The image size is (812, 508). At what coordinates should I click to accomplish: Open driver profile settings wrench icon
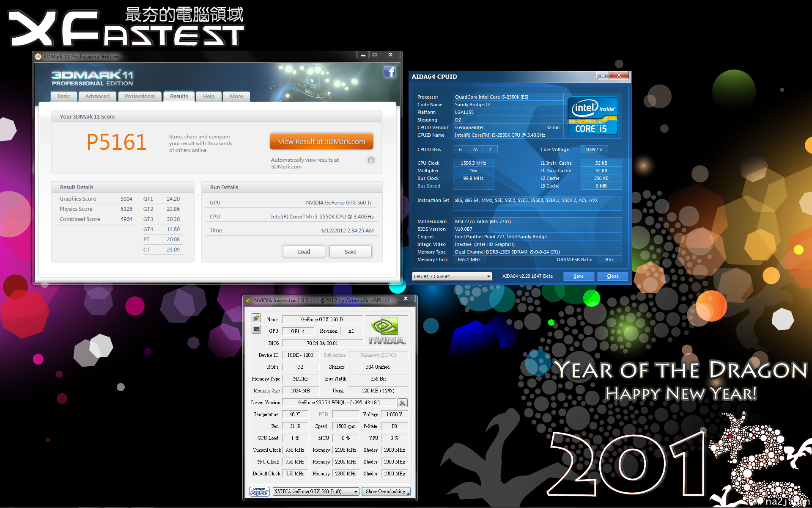coord(403,403)
